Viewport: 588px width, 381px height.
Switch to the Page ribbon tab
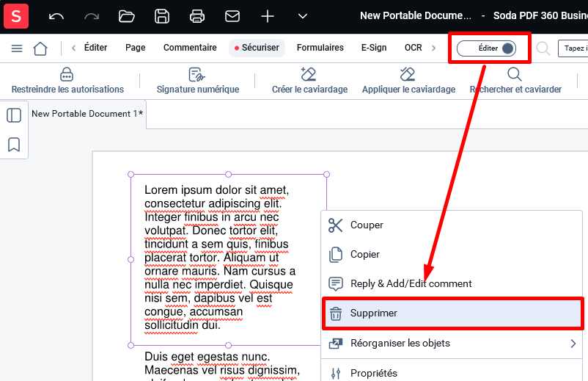136,48
